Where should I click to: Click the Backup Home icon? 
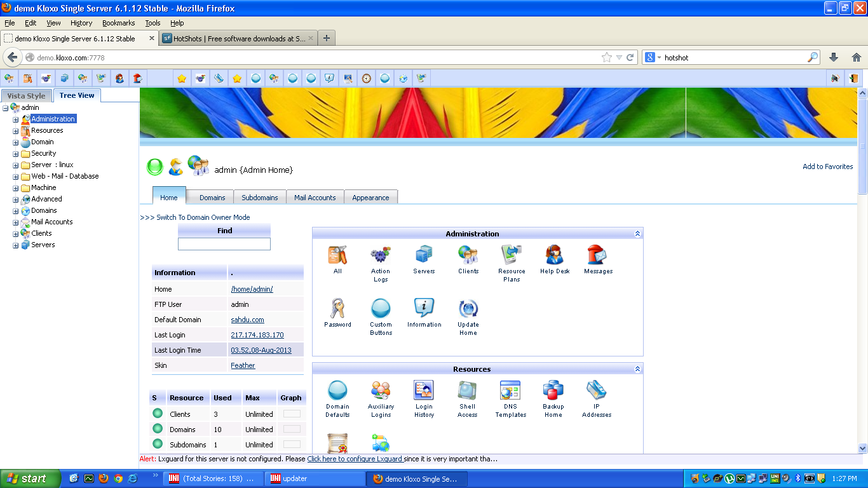[553, 391]
